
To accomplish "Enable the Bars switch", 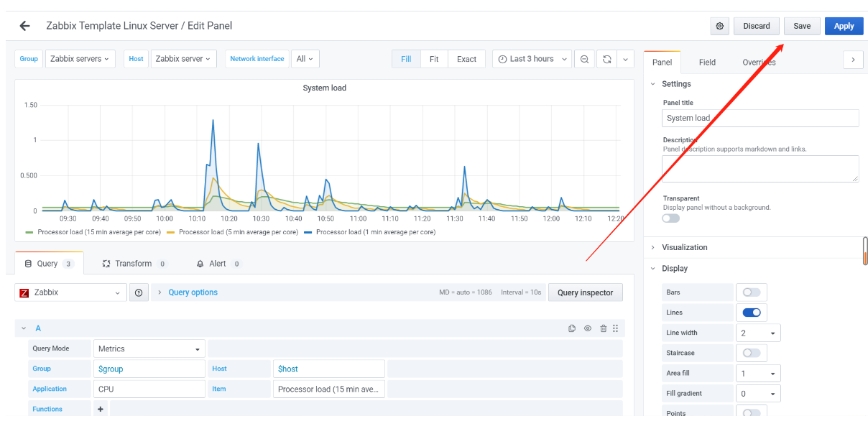I will 752,292.
